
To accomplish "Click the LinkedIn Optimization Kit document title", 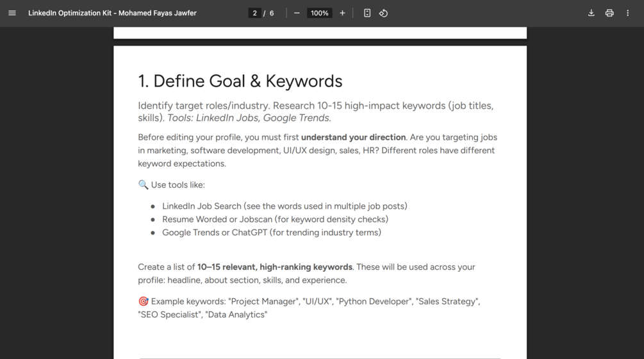I will [112, 13].
